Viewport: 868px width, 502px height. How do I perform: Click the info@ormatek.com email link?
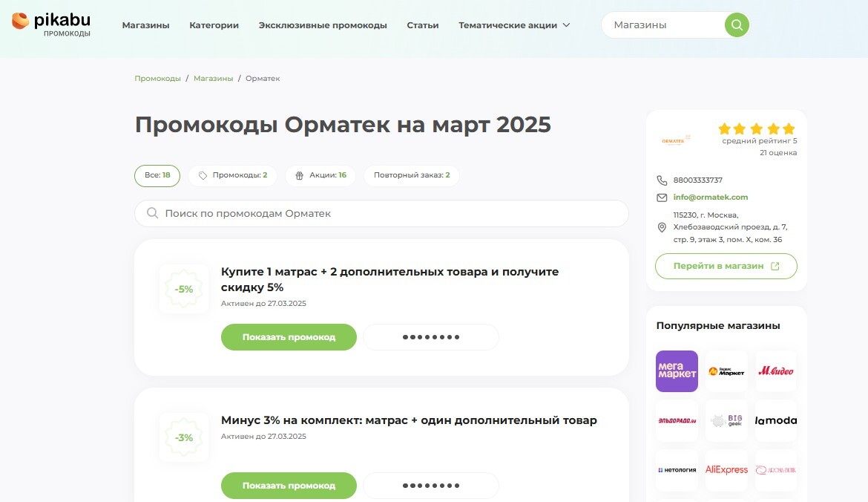point(710,198)
